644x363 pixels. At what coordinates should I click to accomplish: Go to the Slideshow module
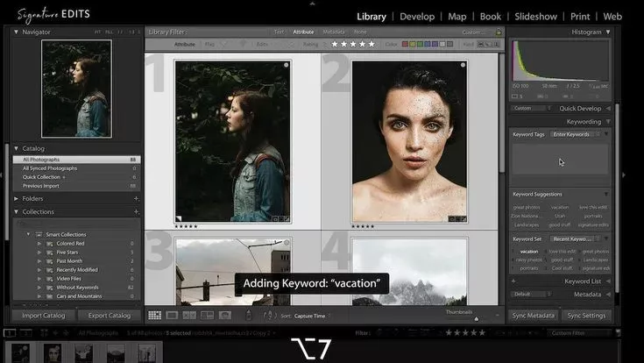pos(535,17)
